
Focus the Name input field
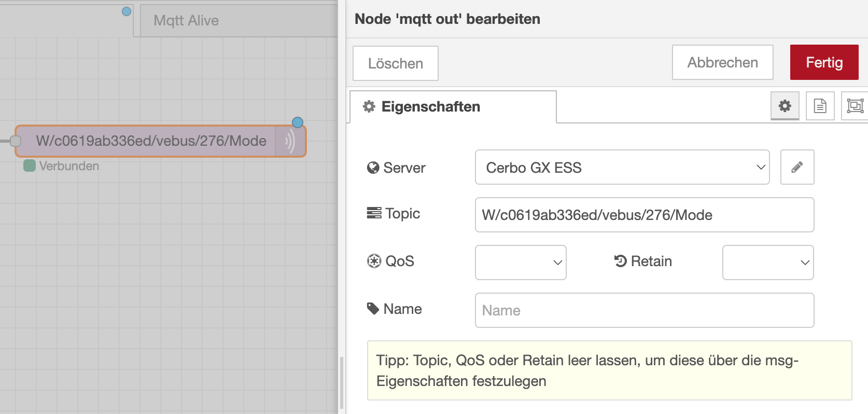pos(645,310)
